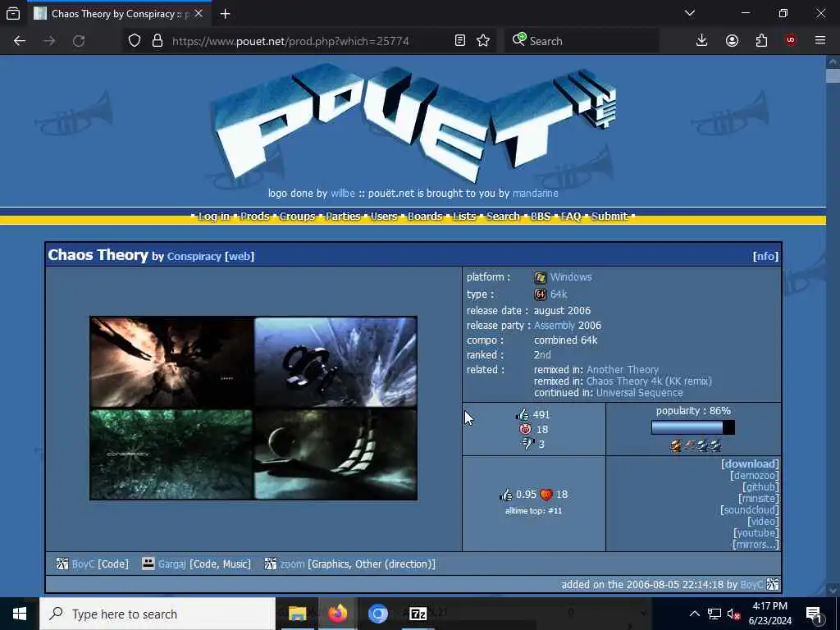
Task: Click BoyC's avatar icon in credits
Action: [x=62, y=564]
